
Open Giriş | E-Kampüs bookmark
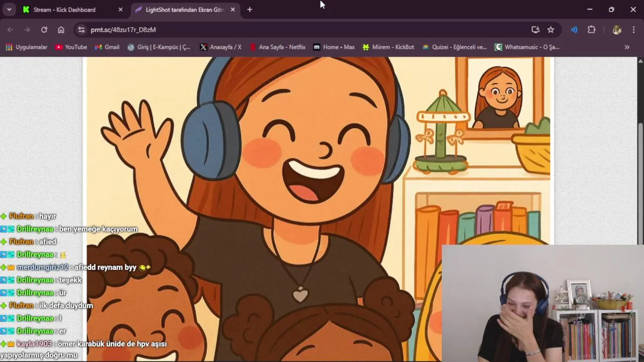click(x=159, y=47)
